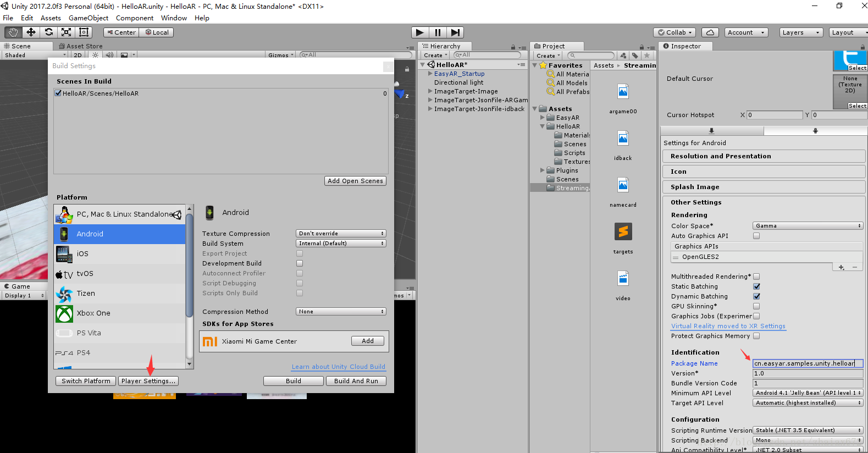Select the Rotate tool
The image size is (868, 453).
point(48,32)
